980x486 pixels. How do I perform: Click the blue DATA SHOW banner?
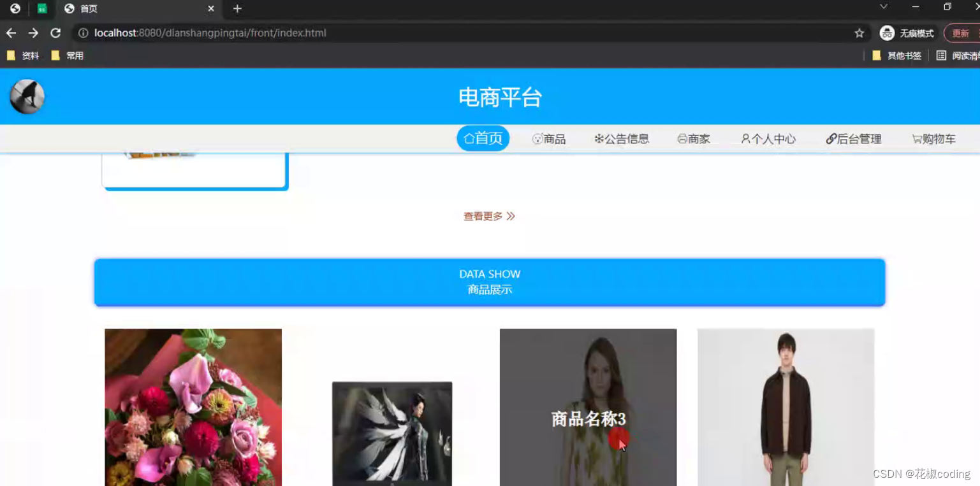[489, 282]
